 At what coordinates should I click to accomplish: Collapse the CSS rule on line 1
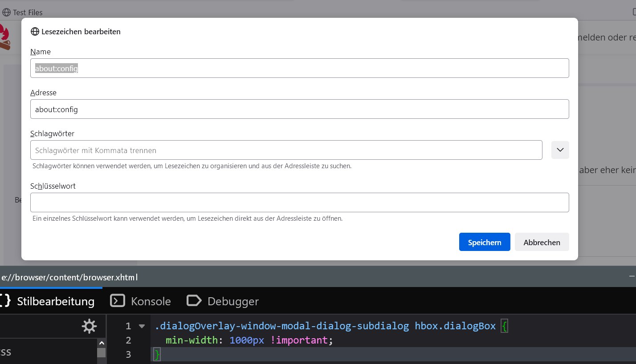pyautogui.click(x=142, y=326)
